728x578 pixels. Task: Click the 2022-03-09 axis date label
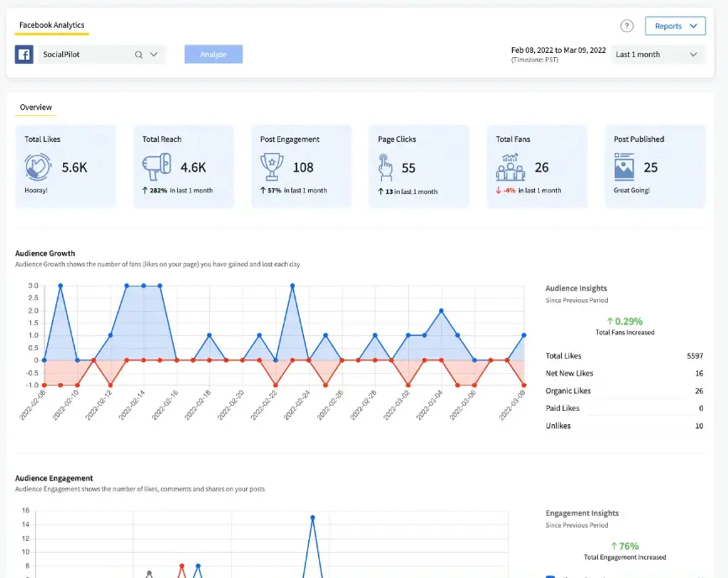click(511, 405)
